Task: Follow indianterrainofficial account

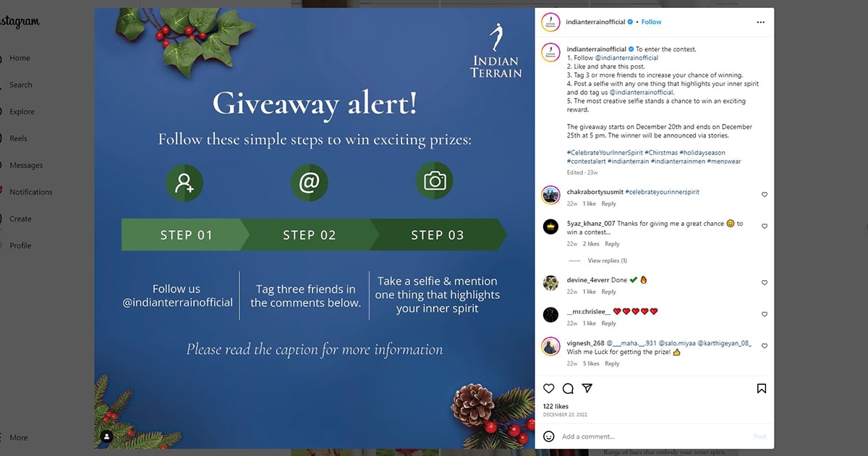Action: click(x=652, y=22)
